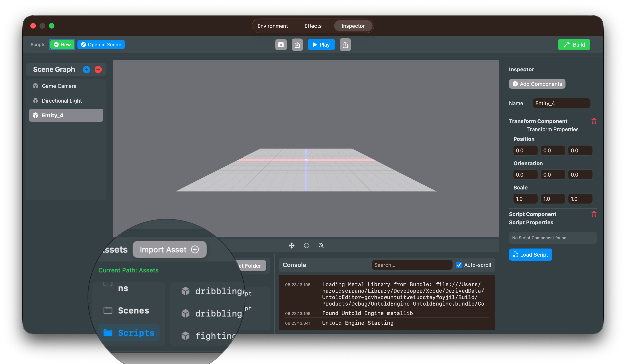Delete the Script Component via its trash icon
Viewport: 626px width, 364px height.
(594, 214)
